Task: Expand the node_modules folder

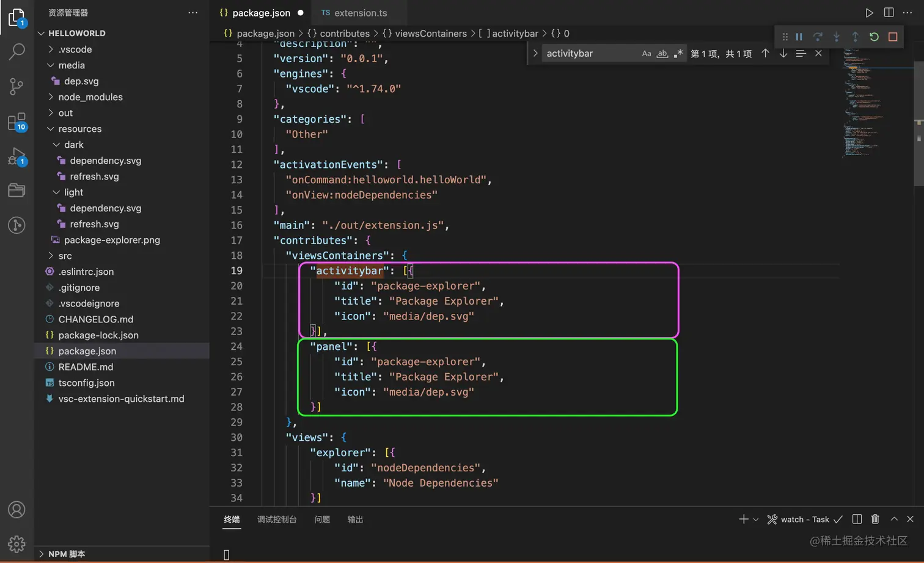Action: coord(51,97)
